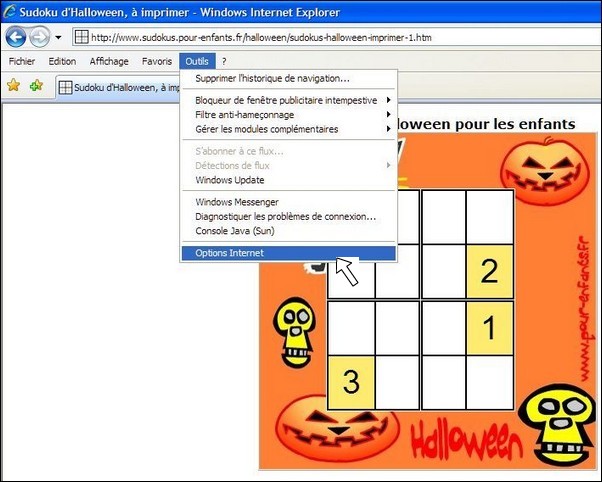Viewport: 602px width, 482px height.
Task: Open the recent pages dropdown arrow
Action: 58,37
